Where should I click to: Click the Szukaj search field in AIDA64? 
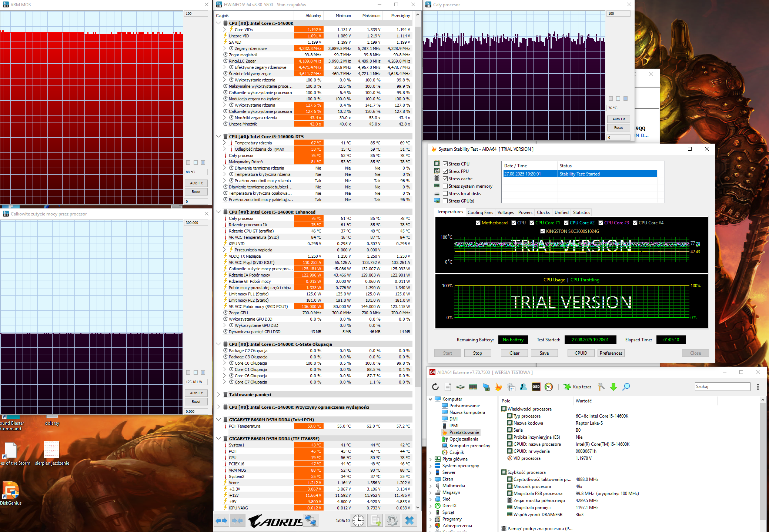(722, 387)
